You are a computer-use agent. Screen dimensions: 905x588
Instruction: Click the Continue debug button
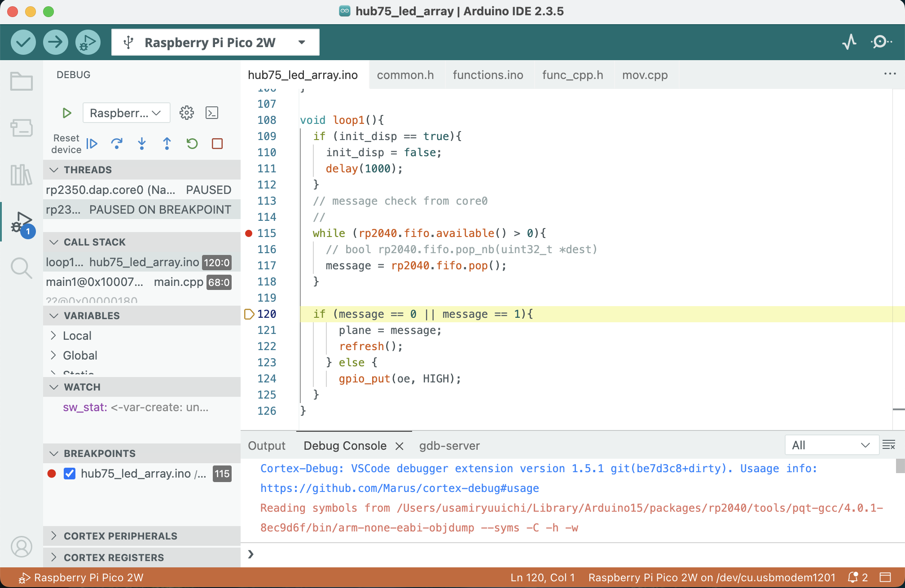click(x=92, y=144)
